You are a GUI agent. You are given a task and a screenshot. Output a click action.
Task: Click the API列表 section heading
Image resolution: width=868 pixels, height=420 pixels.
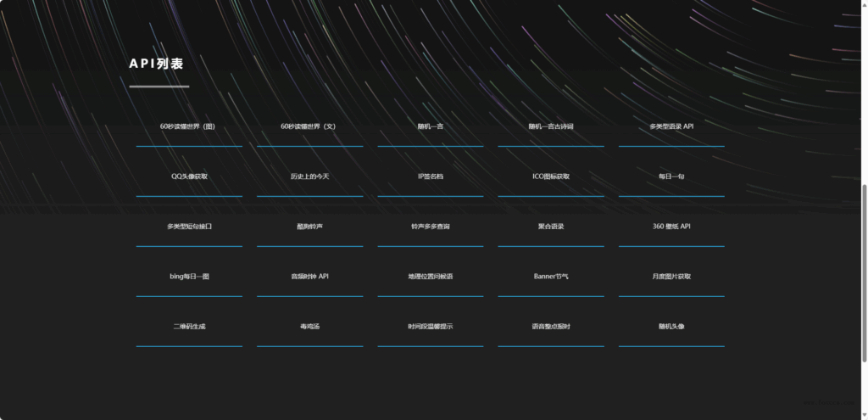coord(156,64)
